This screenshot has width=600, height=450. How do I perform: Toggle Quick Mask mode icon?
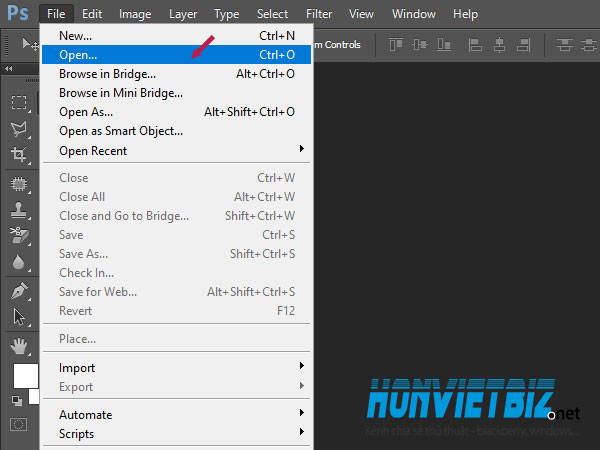(18, 424)
